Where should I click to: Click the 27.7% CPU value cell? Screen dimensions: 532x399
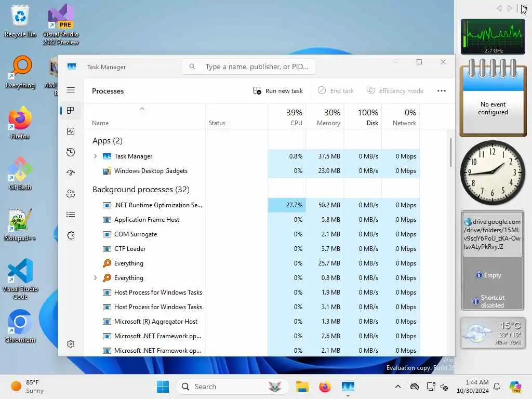coord(287,205)
